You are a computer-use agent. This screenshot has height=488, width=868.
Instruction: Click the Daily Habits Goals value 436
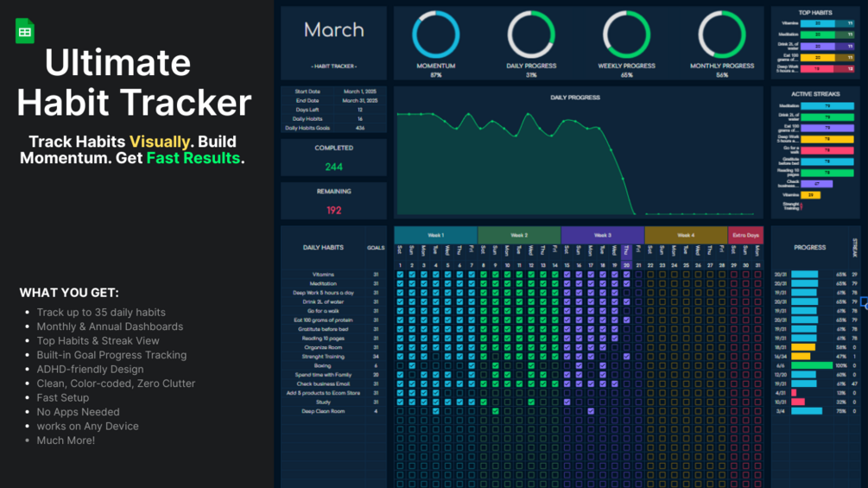click(360, 128)
